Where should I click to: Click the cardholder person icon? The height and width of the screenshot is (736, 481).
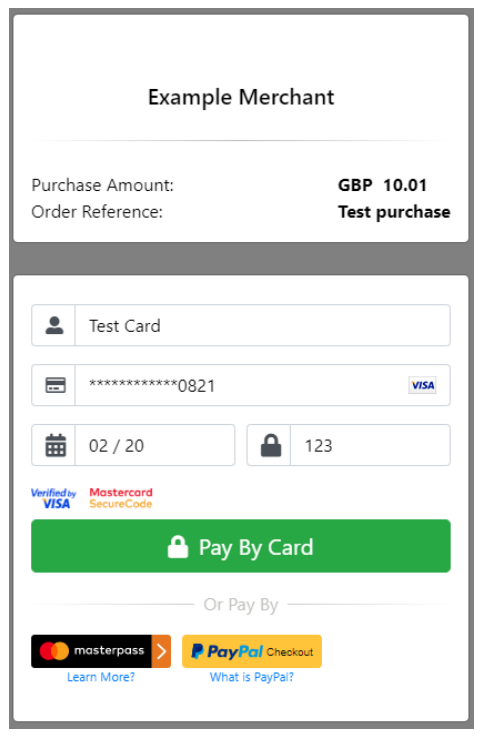(54, 325)
